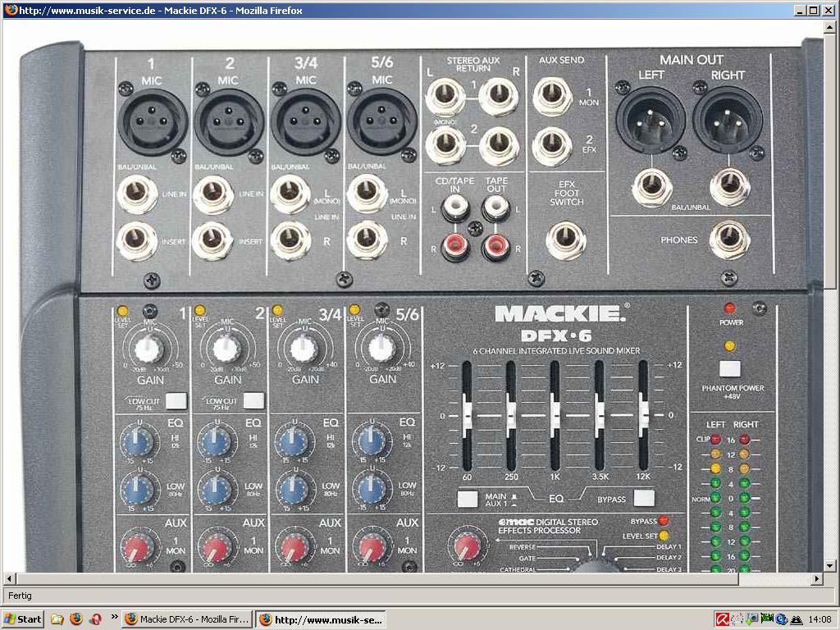This screenshot has width=840, height=630.
Task: Select the http://www.musik-se... taskbar button
Action: coord(322,619)
